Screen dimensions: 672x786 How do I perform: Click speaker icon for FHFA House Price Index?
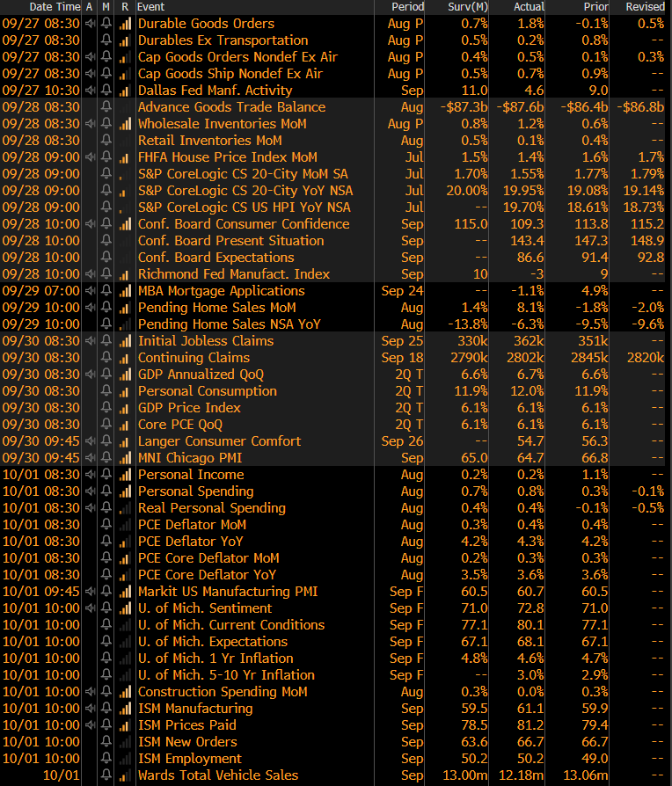point(90,157)
